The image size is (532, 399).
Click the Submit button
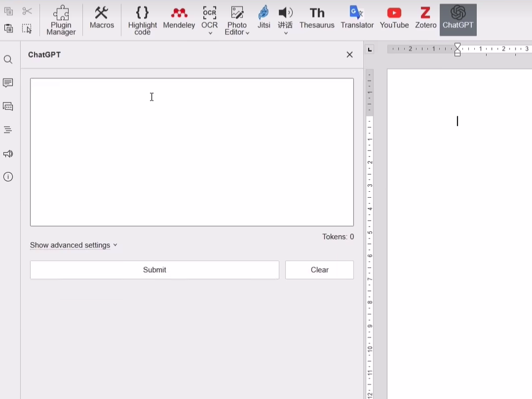155,270
